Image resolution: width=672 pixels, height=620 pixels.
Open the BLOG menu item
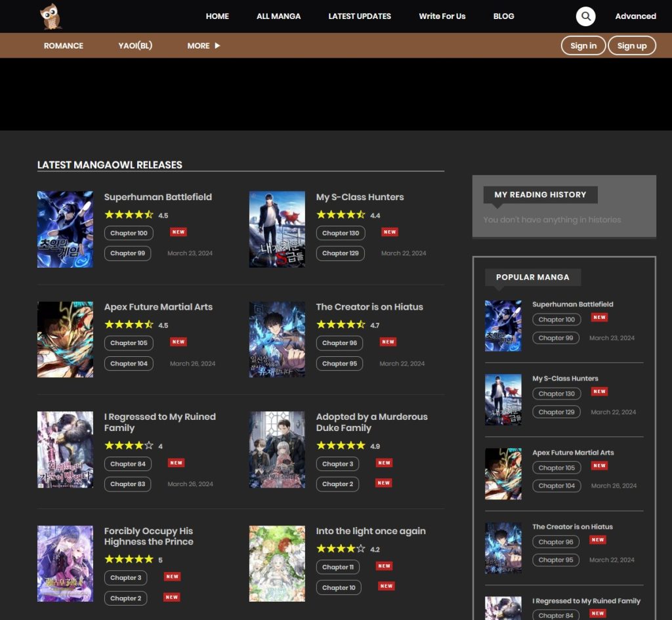pyautogui.click(x=503, y=16)
